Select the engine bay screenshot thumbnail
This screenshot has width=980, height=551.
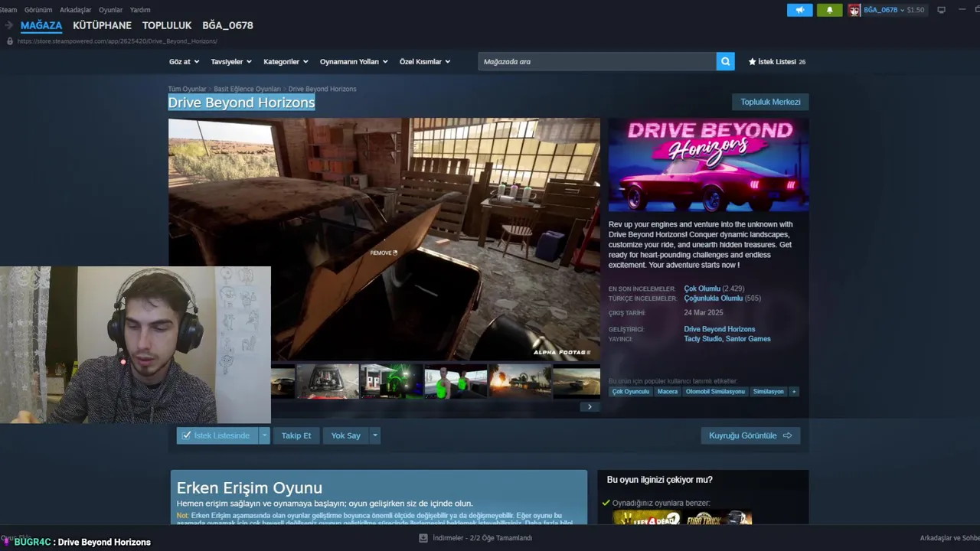coord(328,381)
